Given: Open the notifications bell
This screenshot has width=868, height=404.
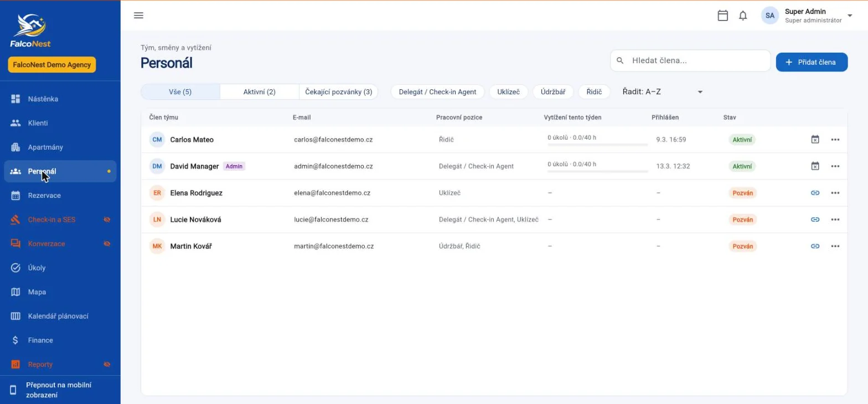Looking at the screenshot, I should click(x=743, y=16).
